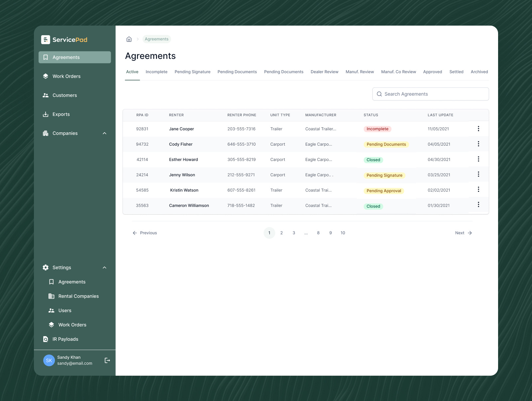Screen dimensions: 532x401
Task: Go to the Next page of agreements
Action: coord(463,233)
